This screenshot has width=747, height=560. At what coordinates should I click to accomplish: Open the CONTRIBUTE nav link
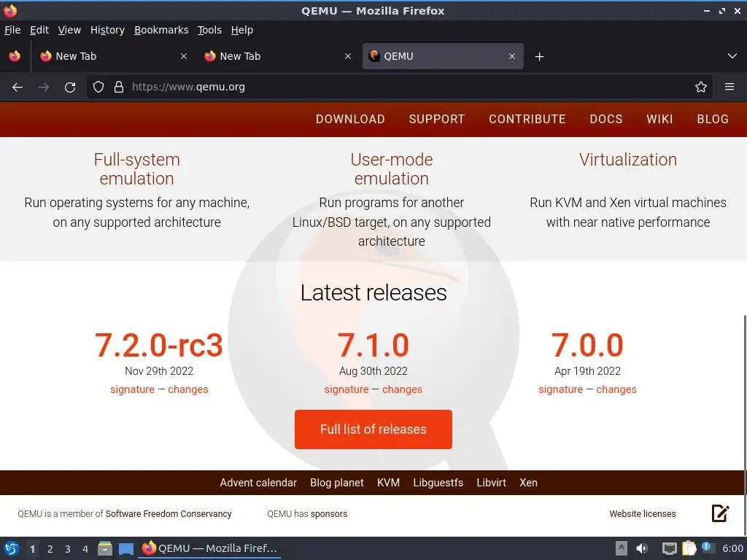tap(527, 119)
